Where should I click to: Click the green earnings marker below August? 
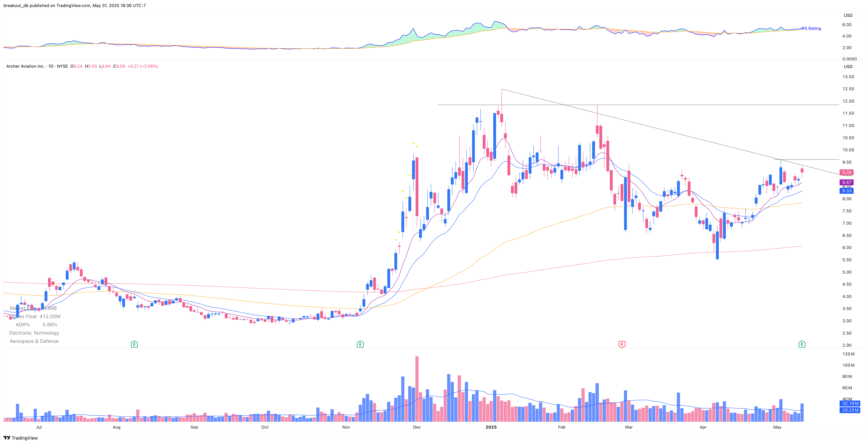pyautogui.click(x=134, y=344)
